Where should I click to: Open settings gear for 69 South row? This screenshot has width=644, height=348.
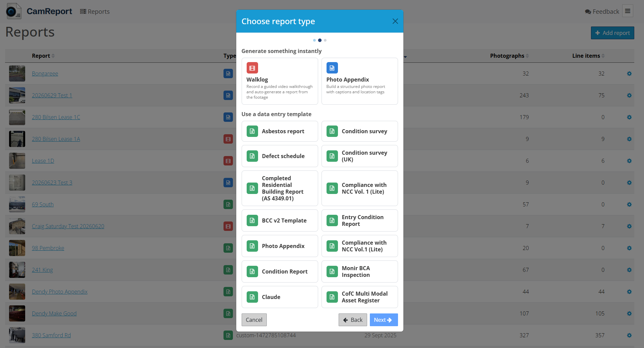coord(629,204)
